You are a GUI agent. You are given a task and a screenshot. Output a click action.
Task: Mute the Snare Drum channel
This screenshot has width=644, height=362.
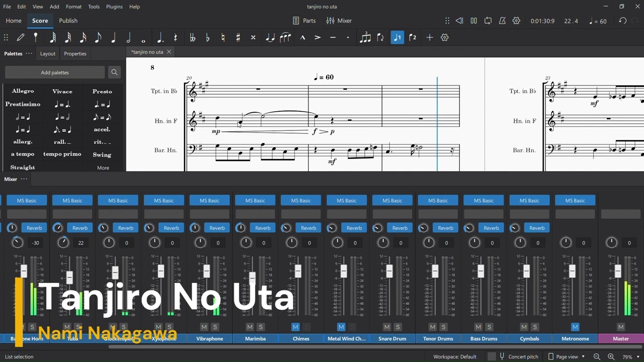coord(387,327)
